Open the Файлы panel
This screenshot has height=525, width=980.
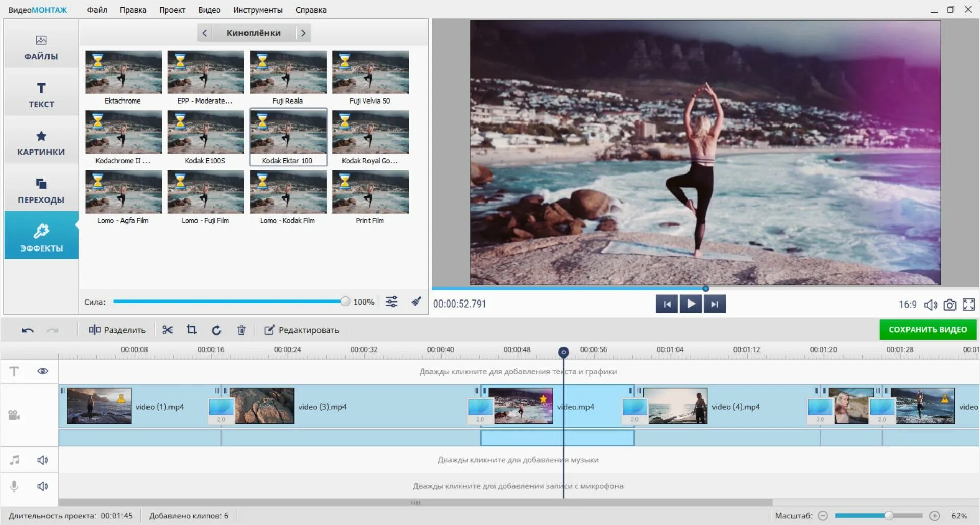pyautogui.click(x=41, y=47)
